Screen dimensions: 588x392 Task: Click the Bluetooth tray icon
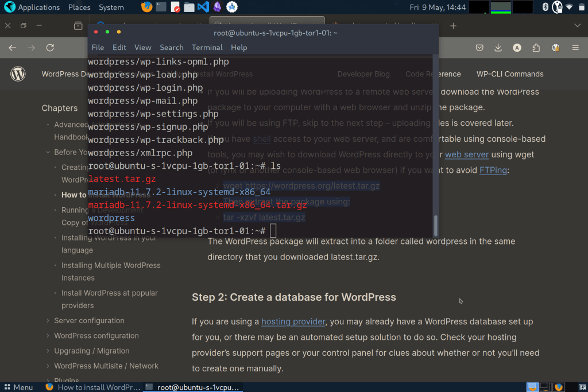(x=546, y=7)
